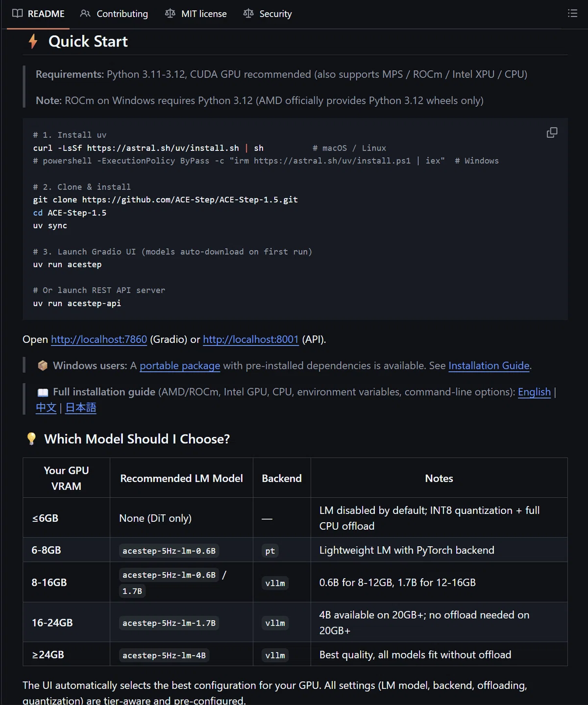Open the MIT license tab
The image size is (588, 705).
pyautogui.click(x=196, y=14)
